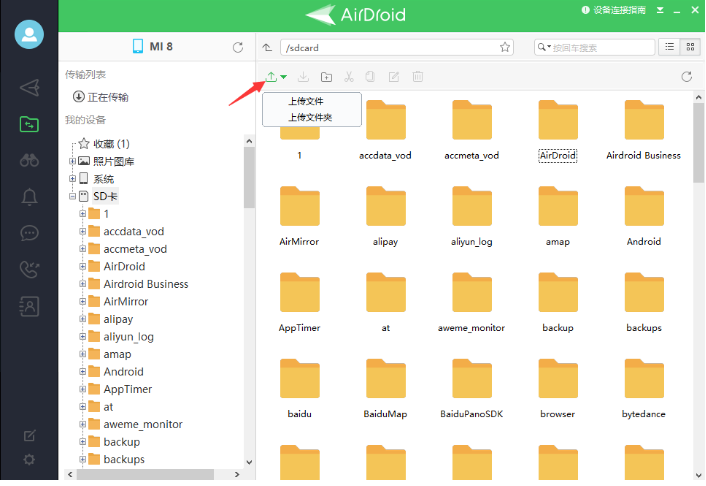The width and height of the screenshot is (706, 486).
Task: Open the contacts book icon
Action: 29,306
